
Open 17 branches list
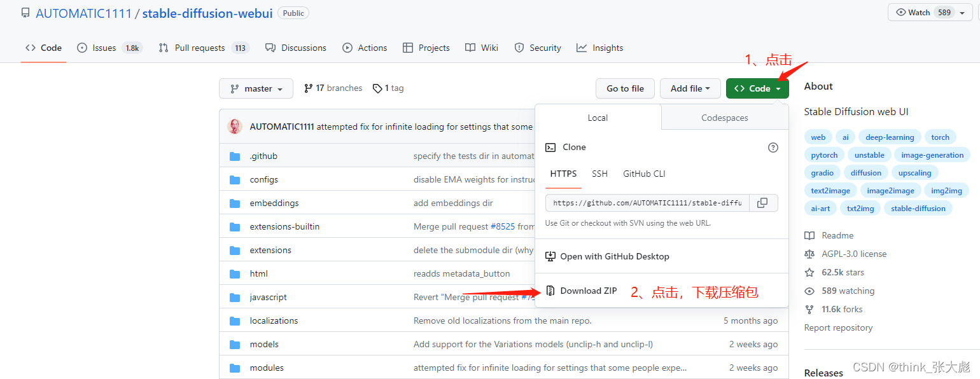pyautogui.click(x=333, y=88)
